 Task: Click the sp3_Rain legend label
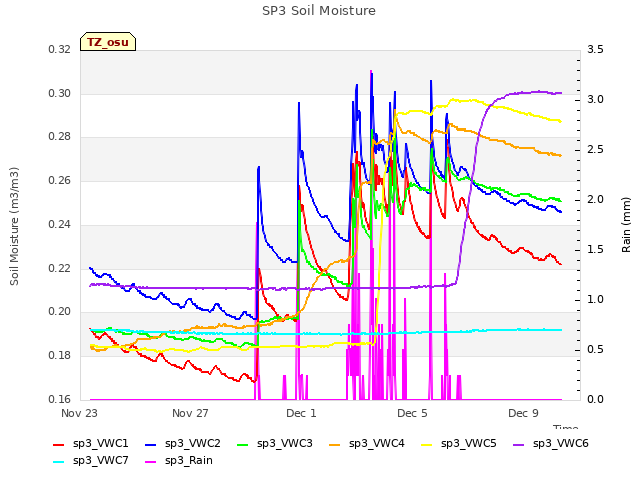pos(189,461)
